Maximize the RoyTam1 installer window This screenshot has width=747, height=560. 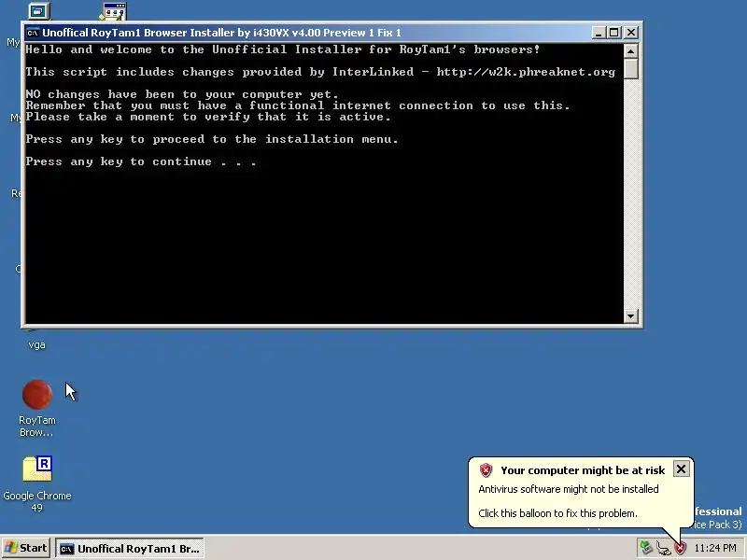(614, 33)
